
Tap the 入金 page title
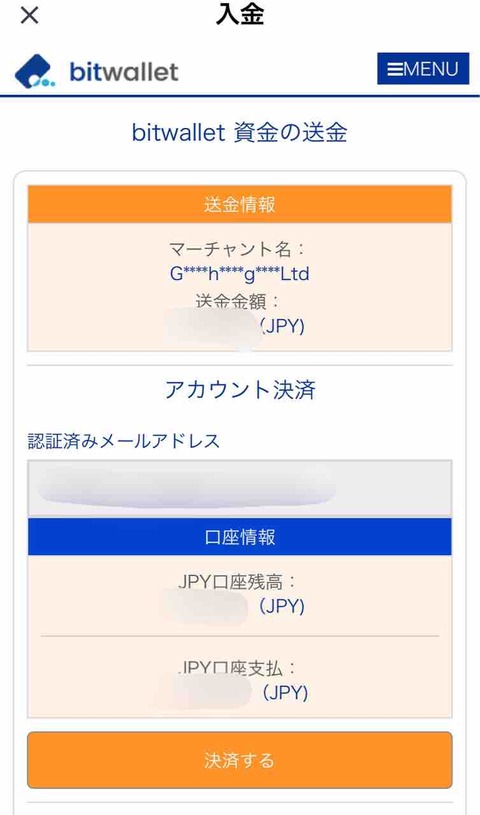[x=240, y=15]
